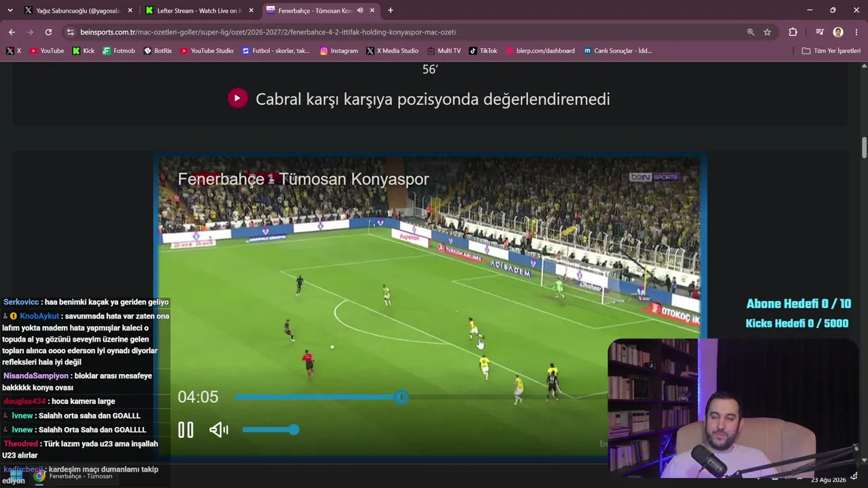Click the 'Kicks Hedefi 0 / 5000' overlay text
The image size is (868, 488).
coord(797,323)
